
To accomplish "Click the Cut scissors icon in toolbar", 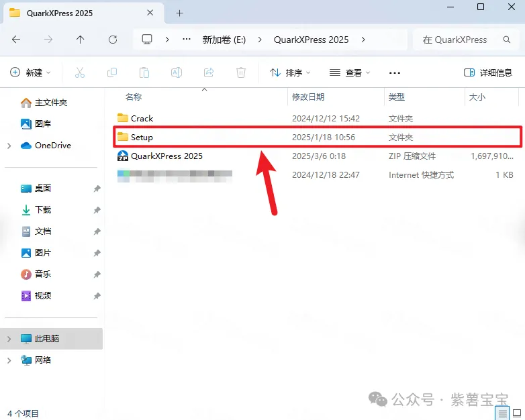I will [x=80, y=72].
